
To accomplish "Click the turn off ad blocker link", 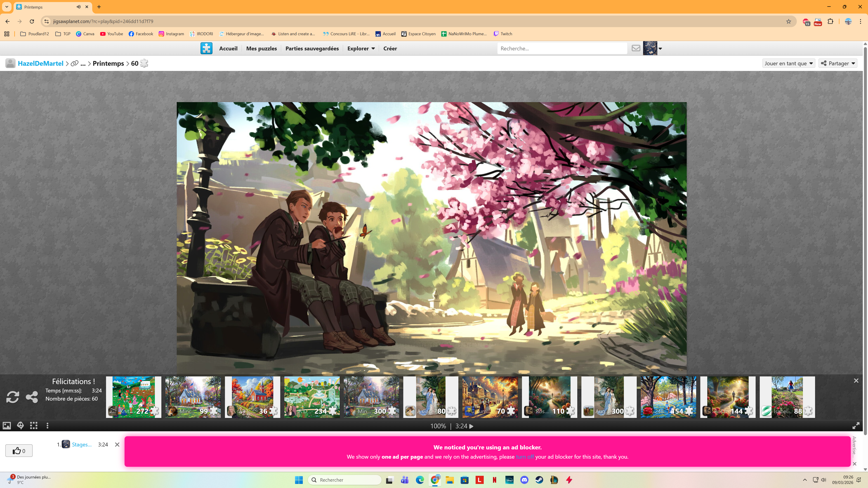I will 525,457.
